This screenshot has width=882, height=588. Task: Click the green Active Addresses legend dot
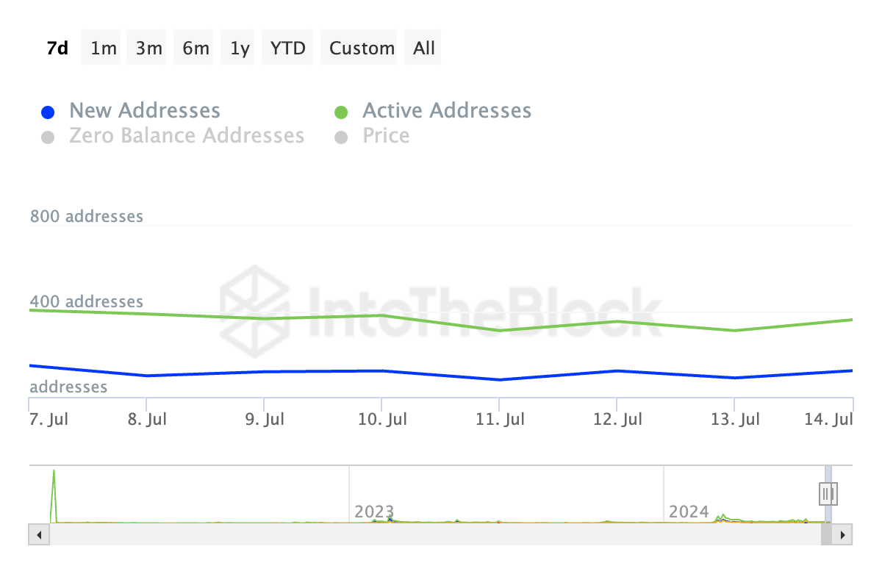pyautogui.click(x=341, y=112)
